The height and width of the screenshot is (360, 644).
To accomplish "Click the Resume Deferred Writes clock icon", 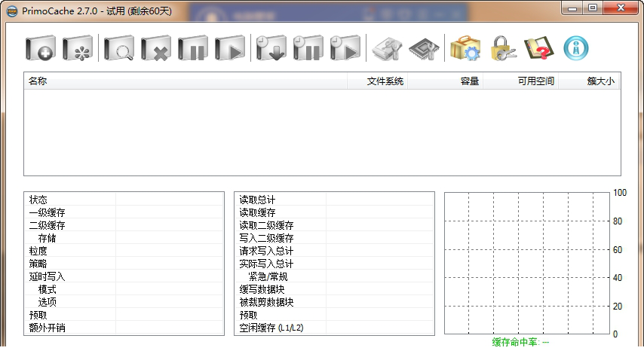I will point(345,48).
